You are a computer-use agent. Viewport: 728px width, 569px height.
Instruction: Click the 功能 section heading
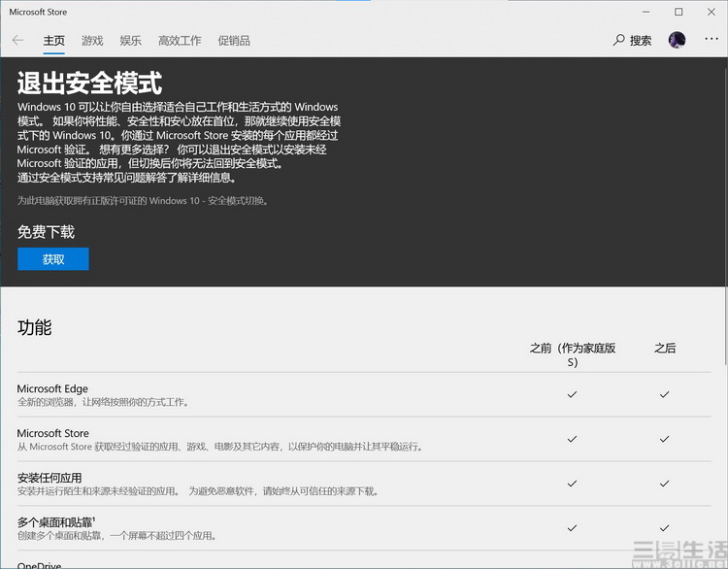pyautogui.click(x=34, y=327)
